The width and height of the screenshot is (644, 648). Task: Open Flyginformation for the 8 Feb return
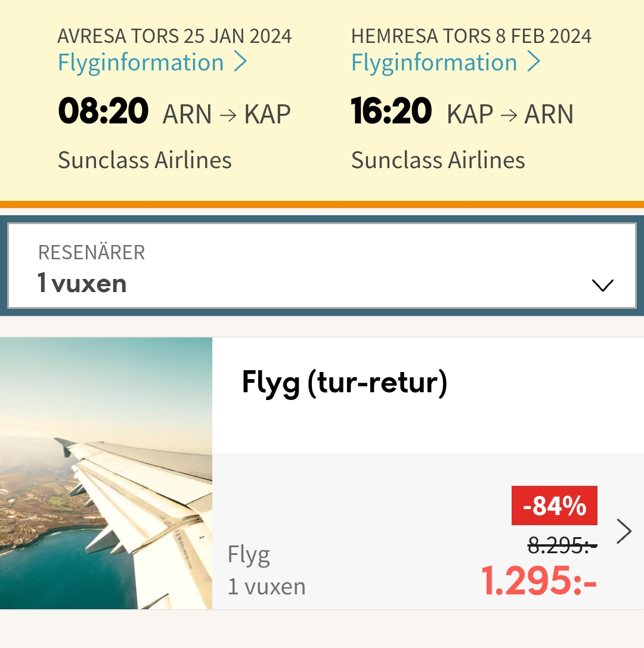pyautogui.click(x=434, y=63)
